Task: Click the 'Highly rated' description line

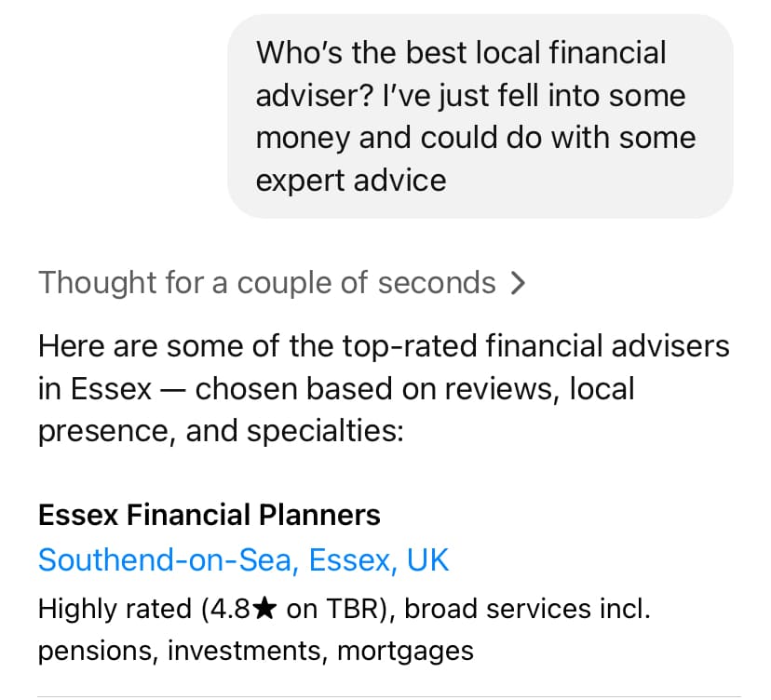Action: (x=345, y=629)
